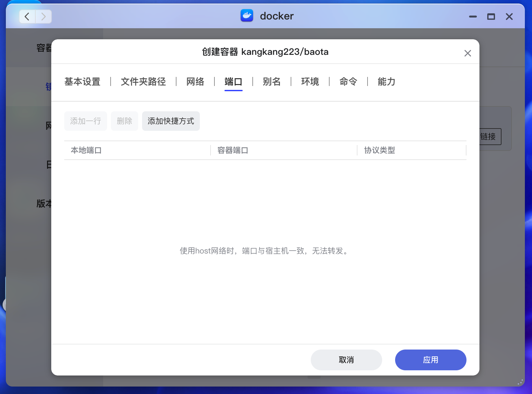Apply settings with 应用 button

click(x=431, y=360)
